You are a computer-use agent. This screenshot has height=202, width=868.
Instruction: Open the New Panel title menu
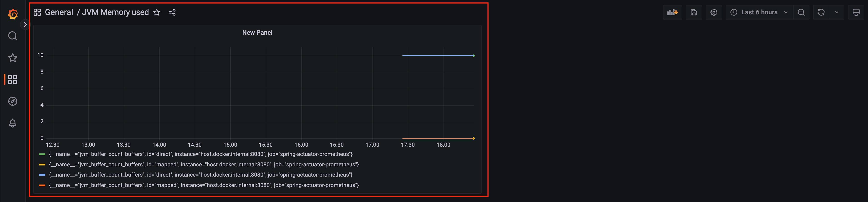click(257, 33)
